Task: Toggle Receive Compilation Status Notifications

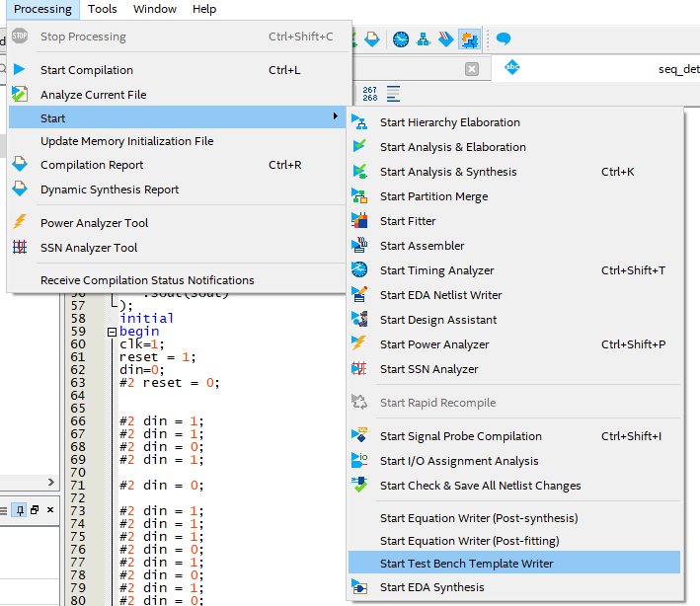Action: (x=147, y=280)
